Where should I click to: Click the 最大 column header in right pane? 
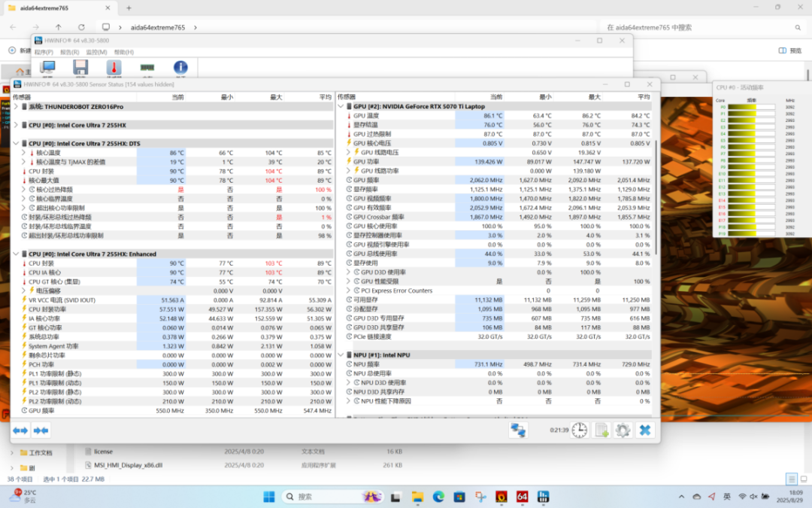594,97
